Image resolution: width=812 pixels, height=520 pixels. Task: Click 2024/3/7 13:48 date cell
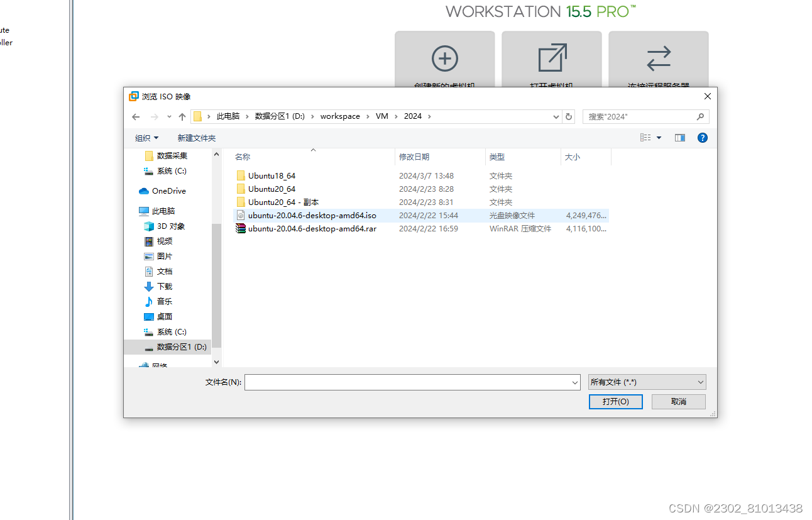426,175
